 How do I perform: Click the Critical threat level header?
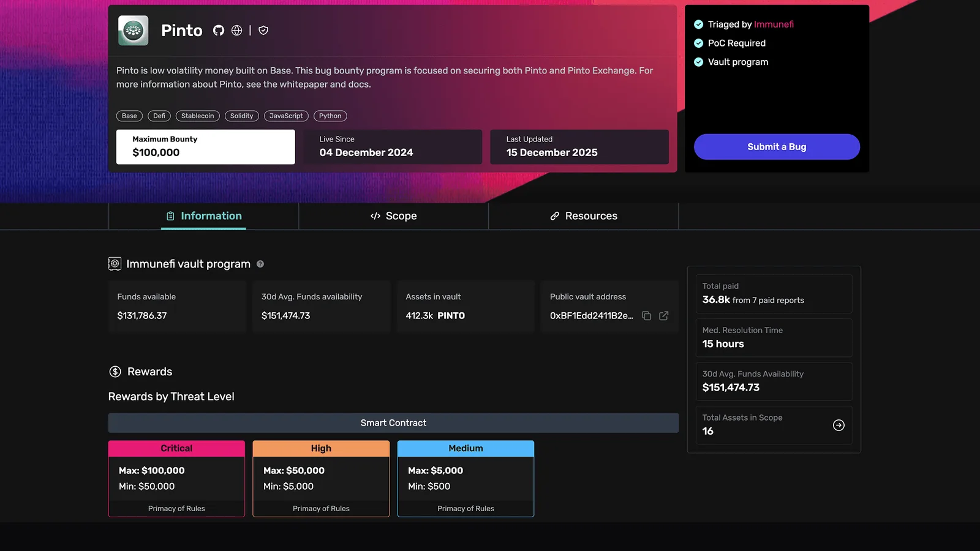[176, 449]
